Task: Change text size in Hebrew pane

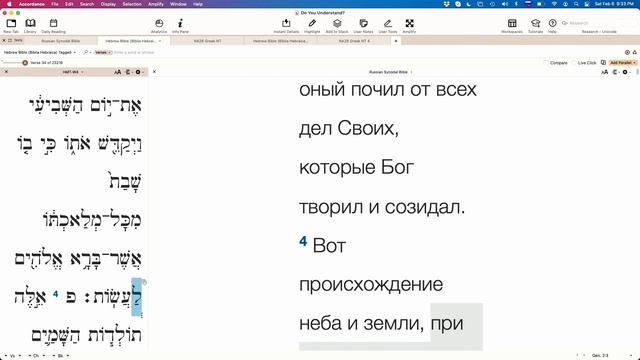Action: tap(118, 72)
